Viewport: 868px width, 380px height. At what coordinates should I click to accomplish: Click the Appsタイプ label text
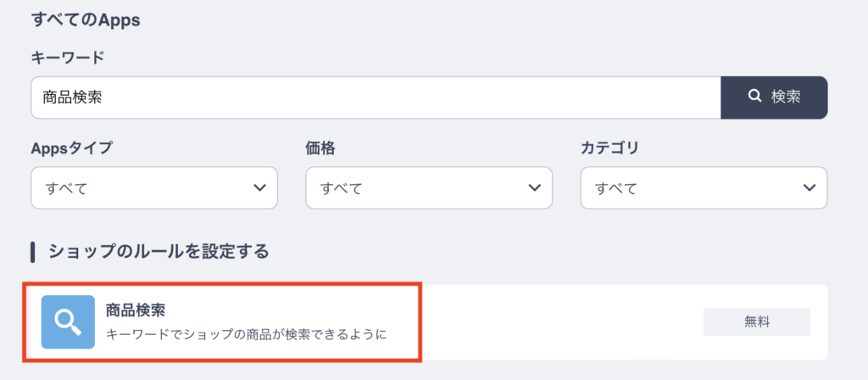click(x=71, y=148)
